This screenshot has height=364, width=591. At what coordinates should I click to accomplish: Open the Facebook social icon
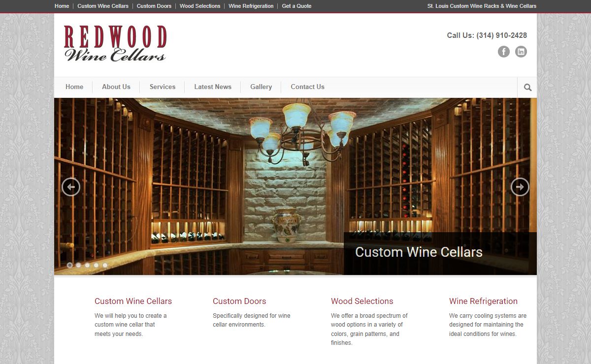point(503,52)
